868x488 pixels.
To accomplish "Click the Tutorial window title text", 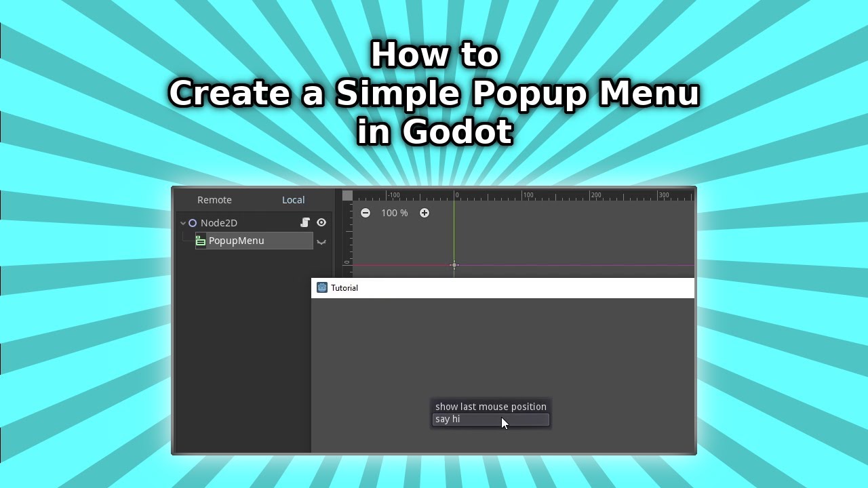I will pyautogui.click(x=344, y=288).
